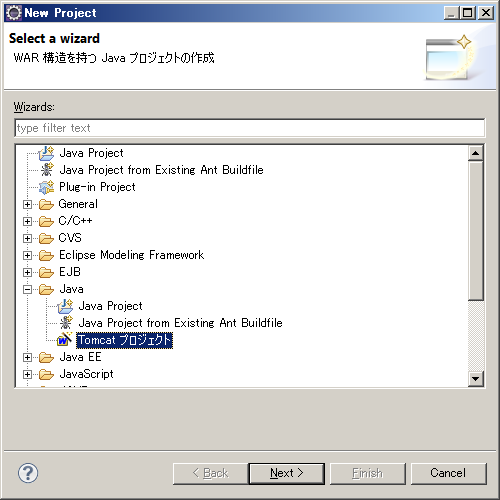The width and height of the screenshot is (500, 500).
Task: Select the JavaScript tree item
Action: pyautogui.click(x=86, y=374)
